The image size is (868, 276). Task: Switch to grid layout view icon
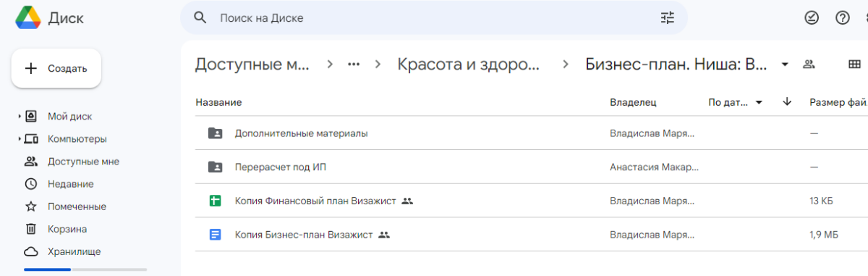(x=854, y=64)
